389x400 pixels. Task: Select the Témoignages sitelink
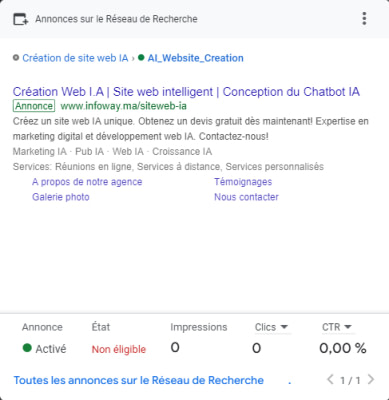tap(243, 182)
